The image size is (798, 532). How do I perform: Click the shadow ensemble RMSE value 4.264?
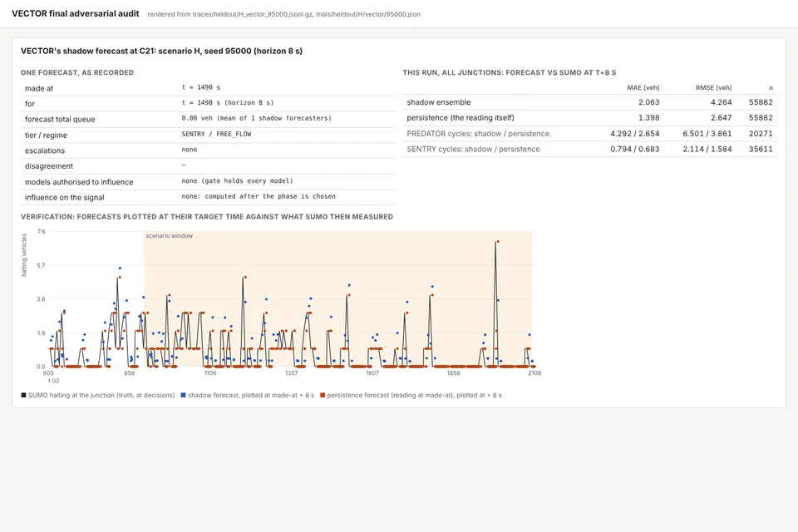tap(722, 102)
